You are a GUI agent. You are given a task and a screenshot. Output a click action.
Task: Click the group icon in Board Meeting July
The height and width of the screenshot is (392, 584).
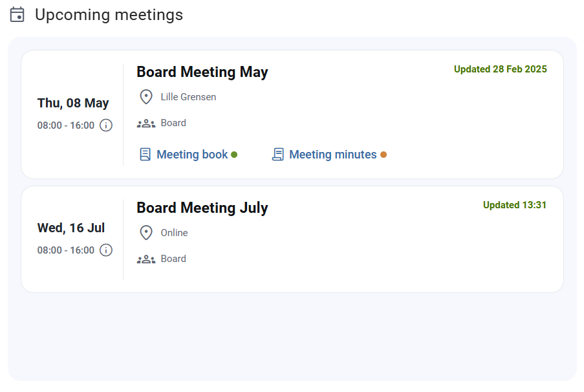(x=146, y=259)
